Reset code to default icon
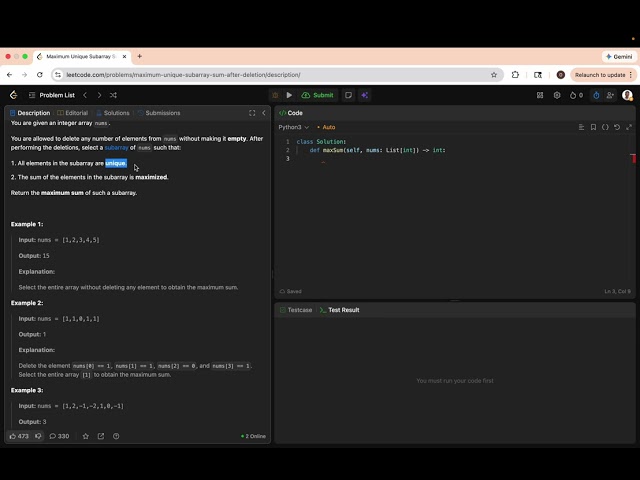The height and width of the screenshot is (480, 640). tap(617, 127)
